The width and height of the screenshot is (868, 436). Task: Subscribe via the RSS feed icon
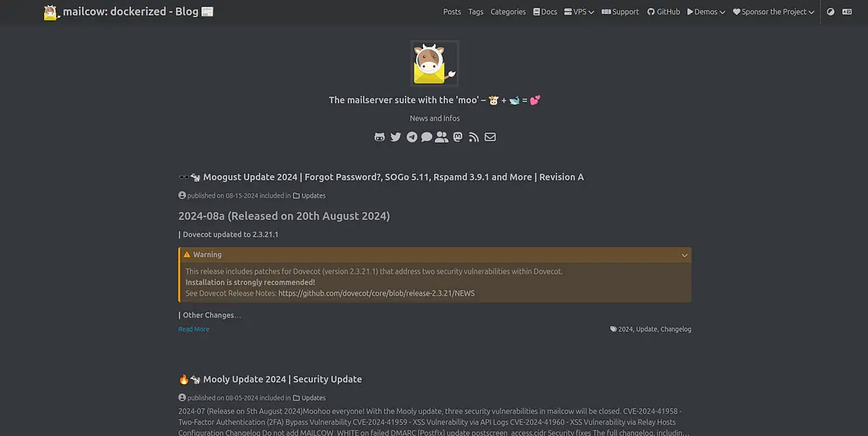tap(473, 137)
